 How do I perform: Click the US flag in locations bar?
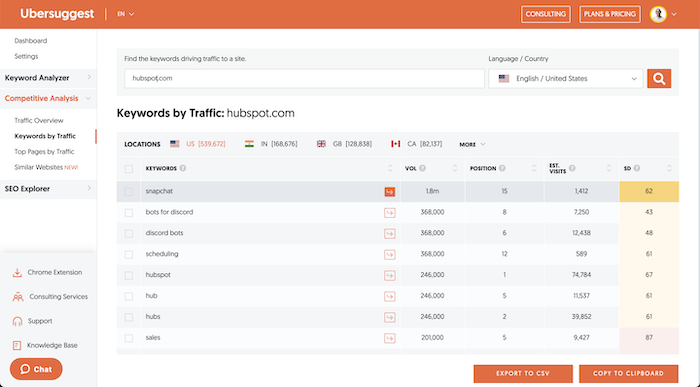pyautogui.click(x=175, y=144)
